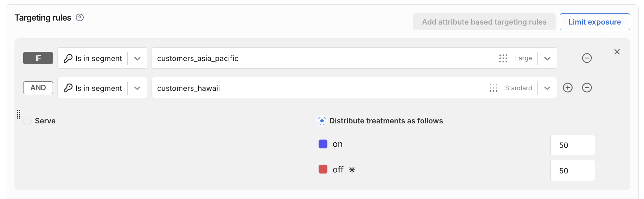Screen dimensions: 644x199
Task: Select the Serve radio button
Action: tap(27, 121)
